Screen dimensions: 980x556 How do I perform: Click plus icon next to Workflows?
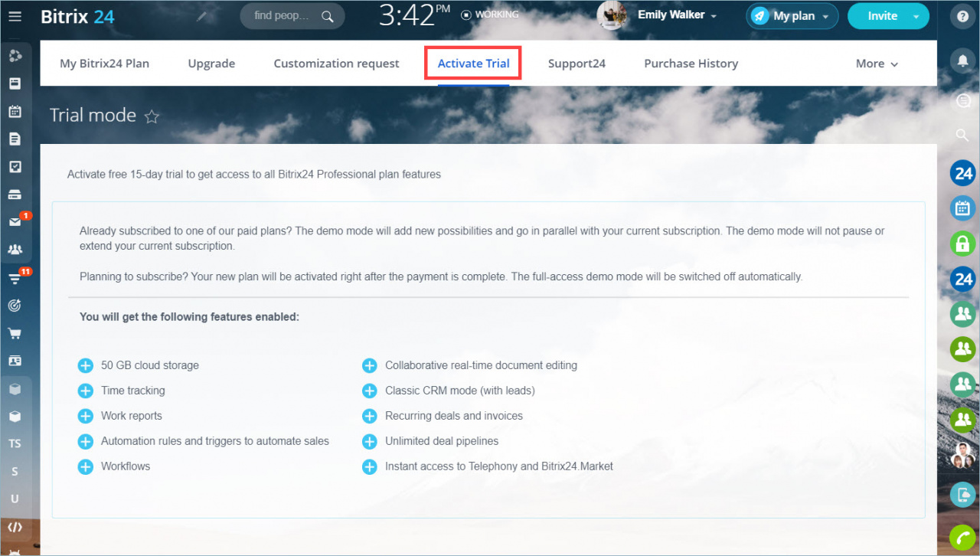[x=86, y=466]
